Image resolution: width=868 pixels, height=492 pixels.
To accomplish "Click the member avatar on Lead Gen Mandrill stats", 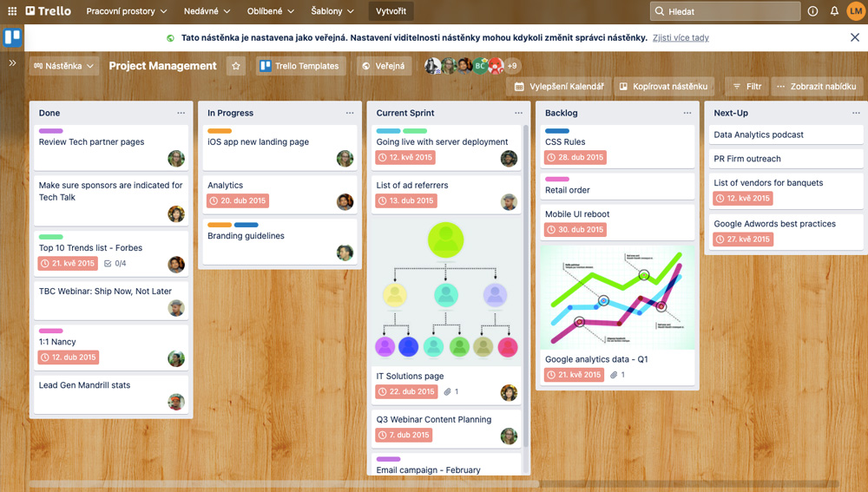I will pyautogui.click(x=176, y=402).
